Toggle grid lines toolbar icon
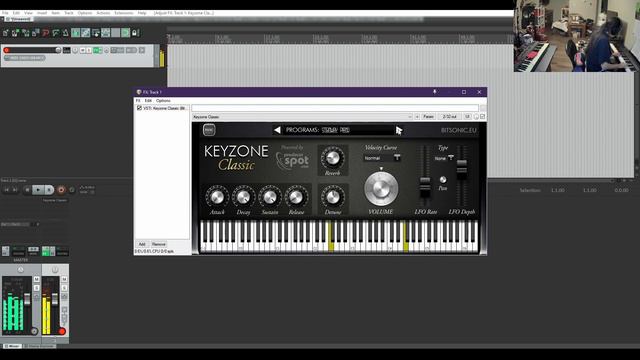The width and height of the screenshot is (640, 360). coord(116,33)
